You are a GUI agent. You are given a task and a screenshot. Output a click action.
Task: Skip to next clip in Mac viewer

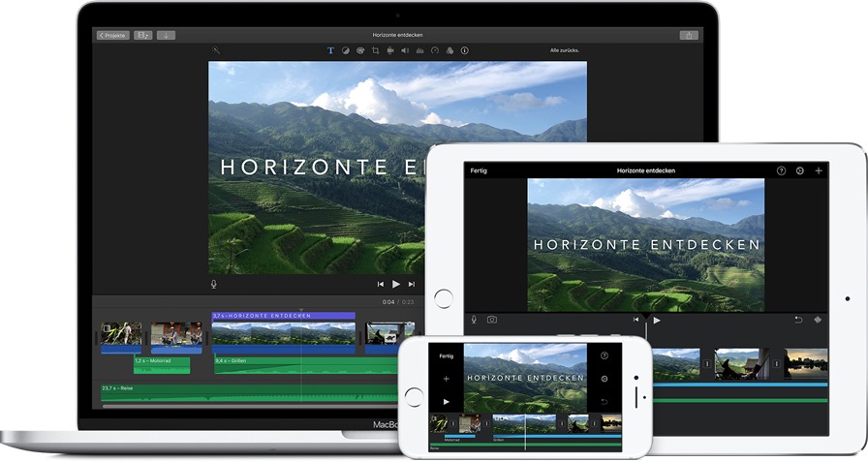tap(412, 285)
